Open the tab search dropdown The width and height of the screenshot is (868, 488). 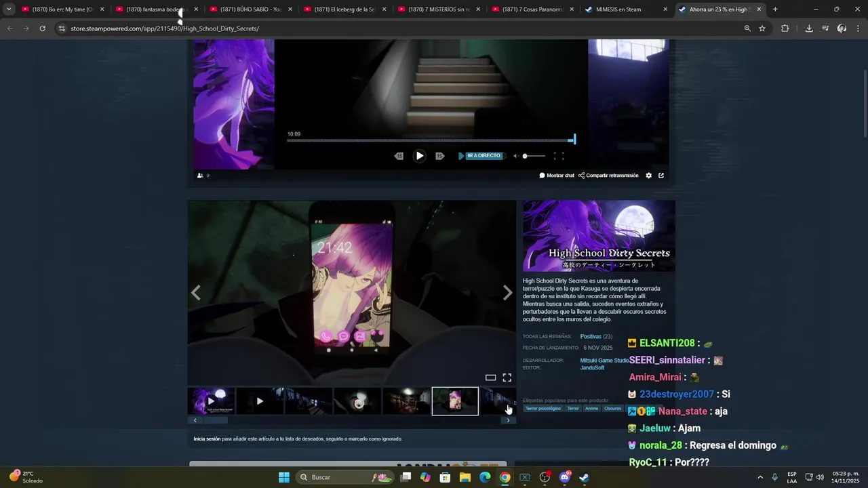tap(9, 9)
